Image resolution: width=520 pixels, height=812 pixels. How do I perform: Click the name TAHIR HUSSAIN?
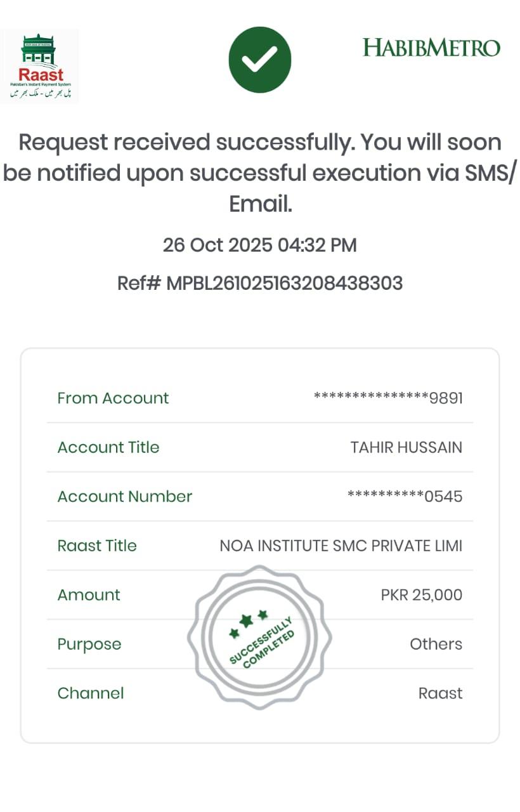(x=406, y=447)
